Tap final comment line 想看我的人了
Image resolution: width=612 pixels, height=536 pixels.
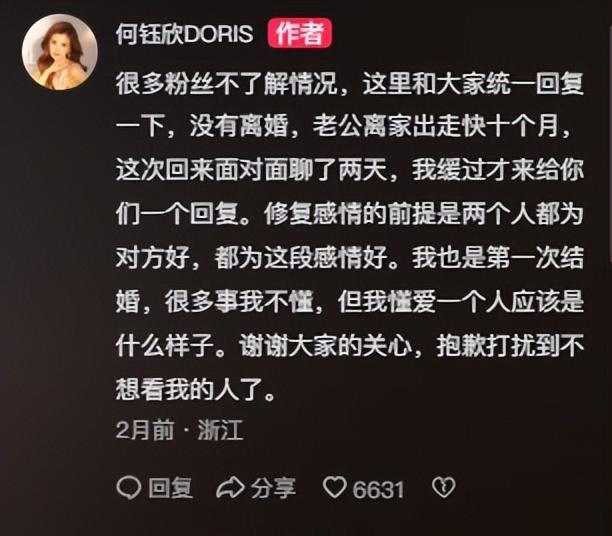pos(196,389)
